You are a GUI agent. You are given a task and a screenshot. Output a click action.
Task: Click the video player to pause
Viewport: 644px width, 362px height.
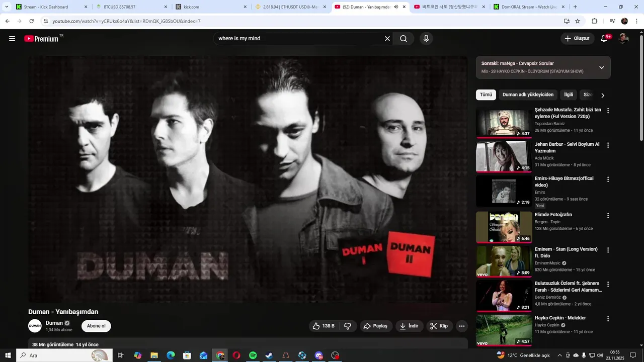coord(248,179)
